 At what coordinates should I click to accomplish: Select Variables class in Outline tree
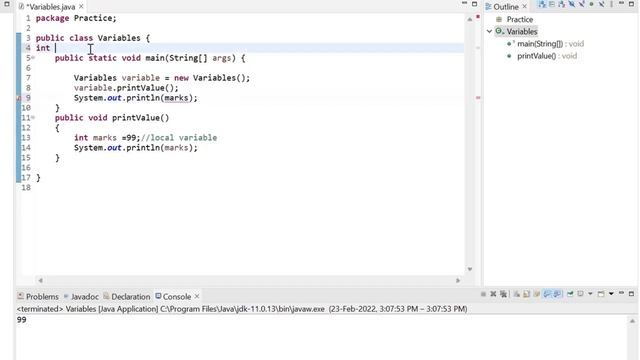522,31
